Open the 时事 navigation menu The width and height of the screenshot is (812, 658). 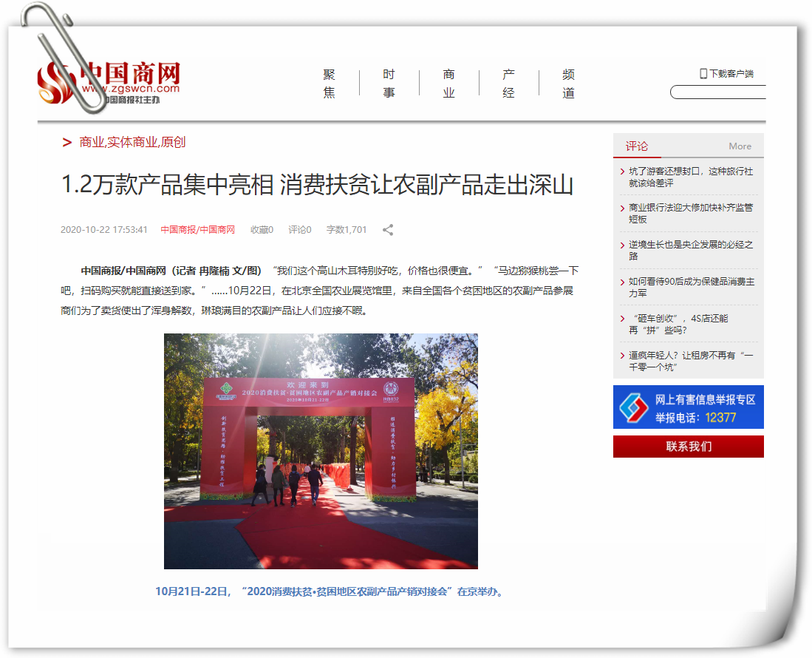coord(389,84)
